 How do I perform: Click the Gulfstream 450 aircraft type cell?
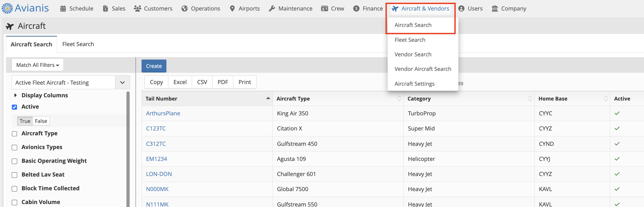(x=338, y=144)
